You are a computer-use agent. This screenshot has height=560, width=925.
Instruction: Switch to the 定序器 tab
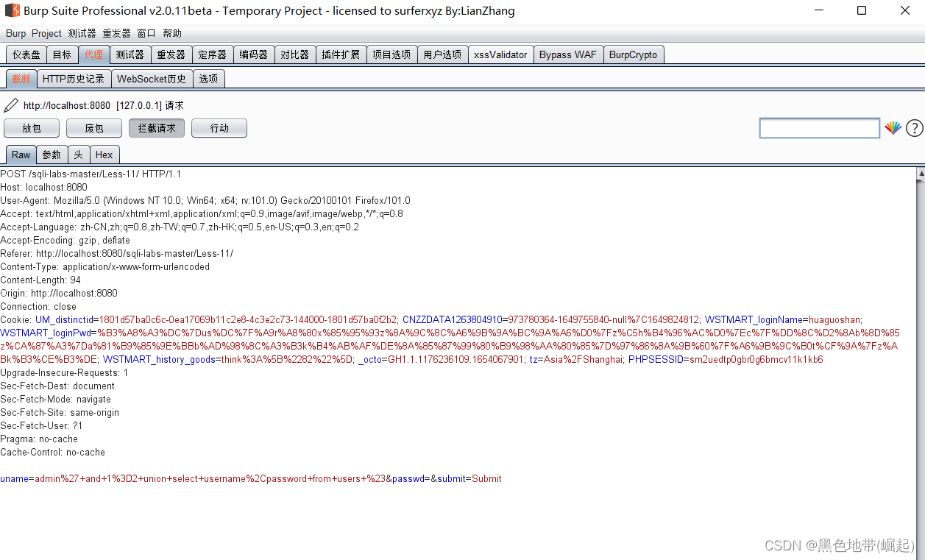click(x=213, y=54)
